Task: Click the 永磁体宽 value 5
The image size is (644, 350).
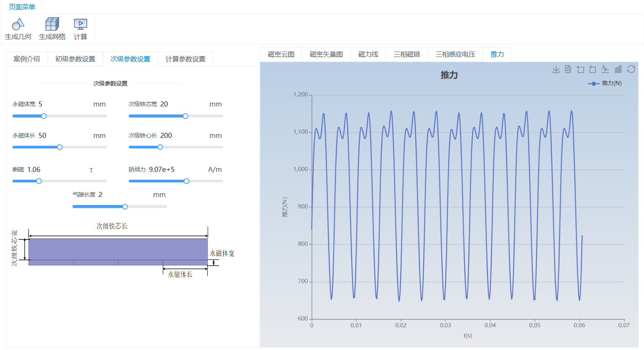Action: [x=40, y=104]
